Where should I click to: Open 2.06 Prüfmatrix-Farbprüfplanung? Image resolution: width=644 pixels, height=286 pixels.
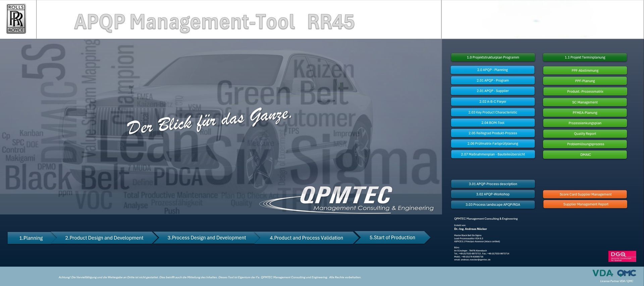point(492,144)
